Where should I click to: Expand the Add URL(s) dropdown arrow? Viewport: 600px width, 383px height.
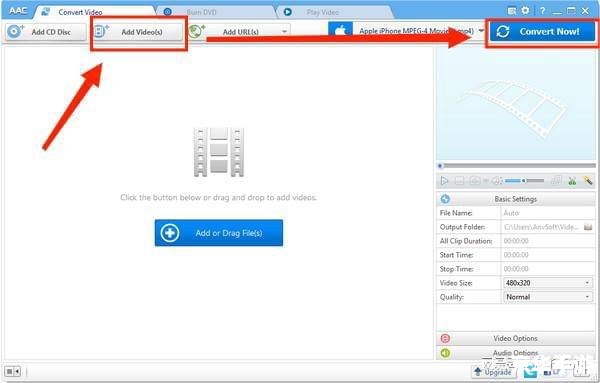coord(284,31)
